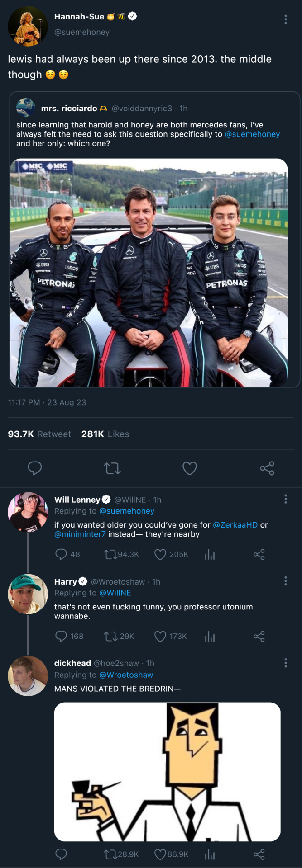302x868 pixels.
Task: Reply to Hannah-Sue's main tweet
Action: tap(35, 468)
